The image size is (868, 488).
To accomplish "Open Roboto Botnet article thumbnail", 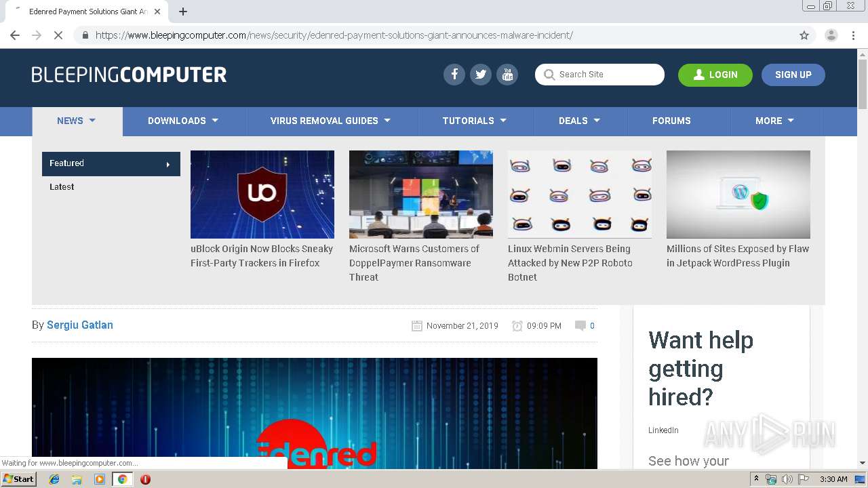I will [580, 195].
